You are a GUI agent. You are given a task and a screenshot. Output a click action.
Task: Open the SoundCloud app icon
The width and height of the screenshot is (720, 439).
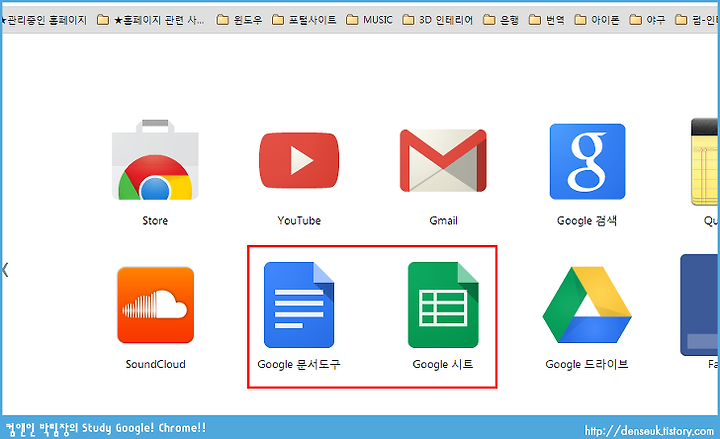click(x=155, y=305)
